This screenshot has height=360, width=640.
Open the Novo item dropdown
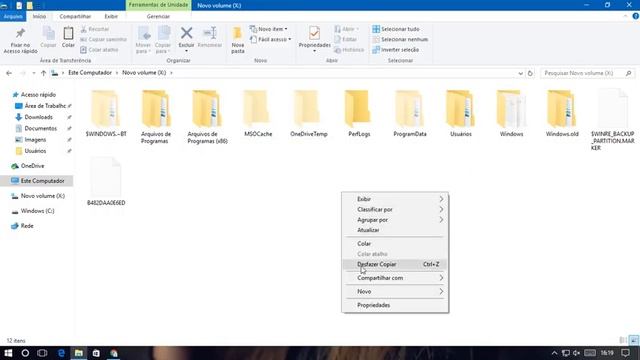click(x=268, y=29)
